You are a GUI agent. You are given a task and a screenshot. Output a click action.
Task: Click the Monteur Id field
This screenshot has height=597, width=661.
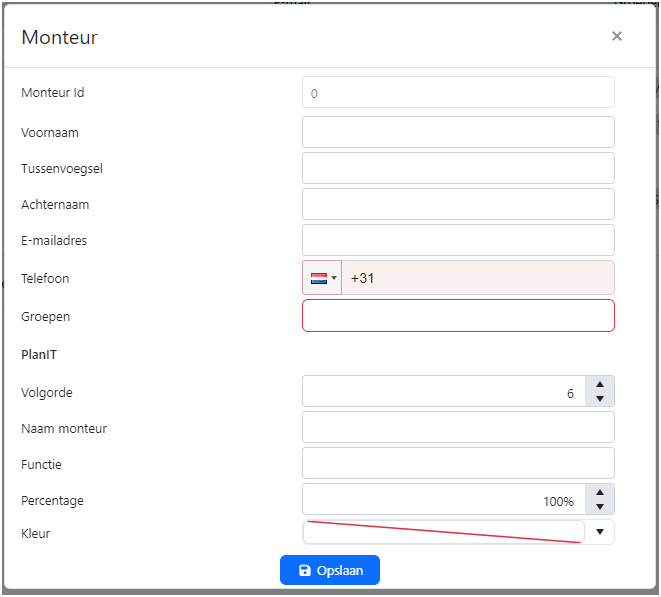pos(458,93)
